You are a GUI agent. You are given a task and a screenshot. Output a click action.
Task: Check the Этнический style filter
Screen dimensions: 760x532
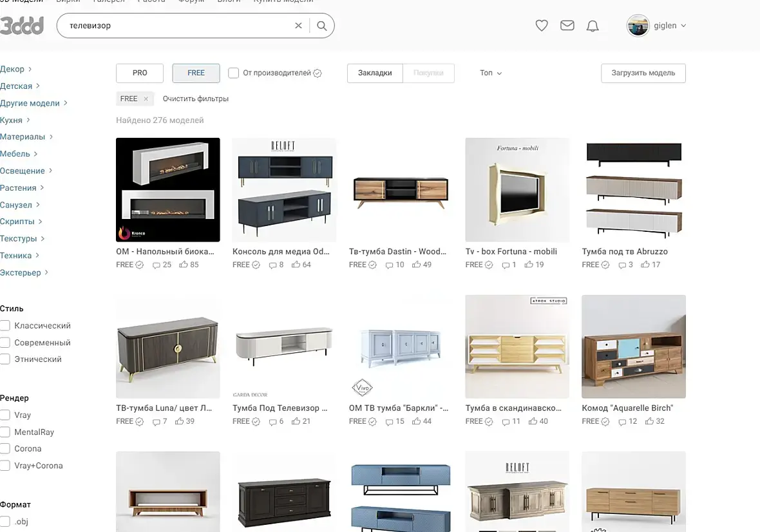click(x=5, y=359)
